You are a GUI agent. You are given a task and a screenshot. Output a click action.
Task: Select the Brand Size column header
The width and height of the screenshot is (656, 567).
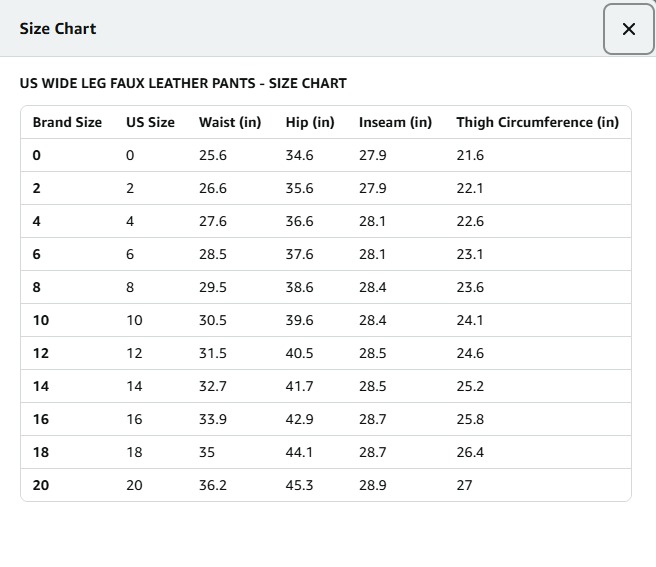67,122
